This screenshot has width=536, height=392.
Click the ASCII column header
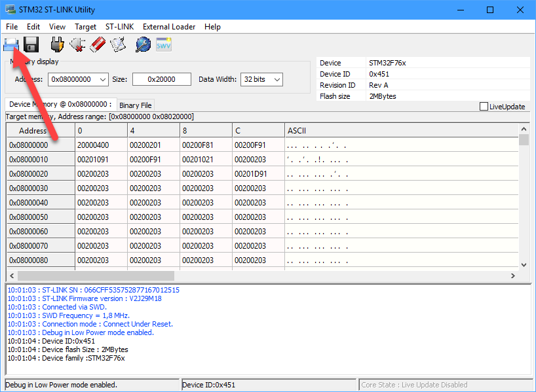click(402, 131)
